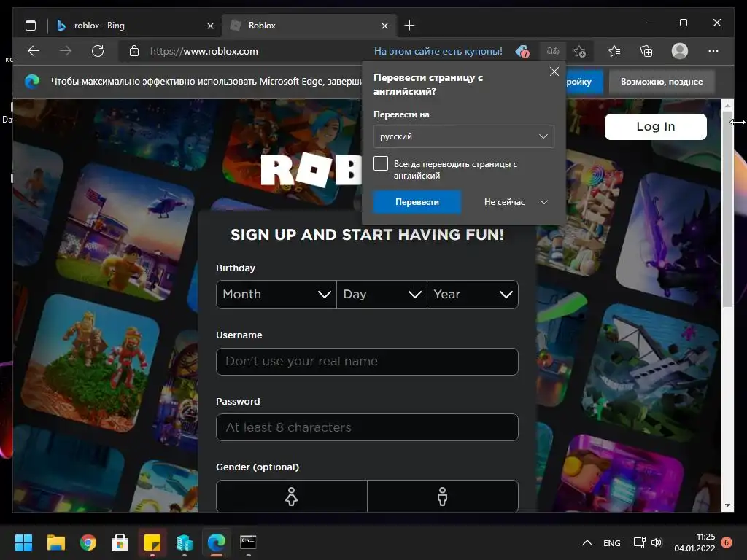747x560 pixels.
Task: Enable always translate pages from English
Action: click(381, 163)
